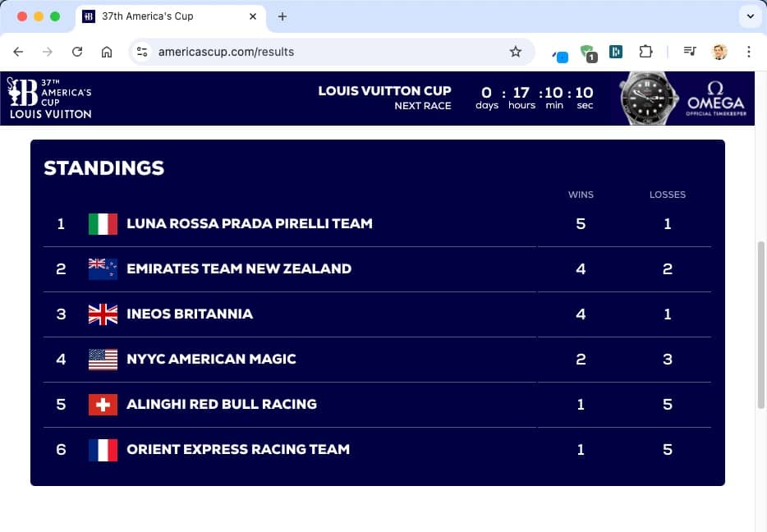Click Luna Rossa Prada Pirelli Team name
This screenshot has height=532, width=767.
click(x=249, y=223)
